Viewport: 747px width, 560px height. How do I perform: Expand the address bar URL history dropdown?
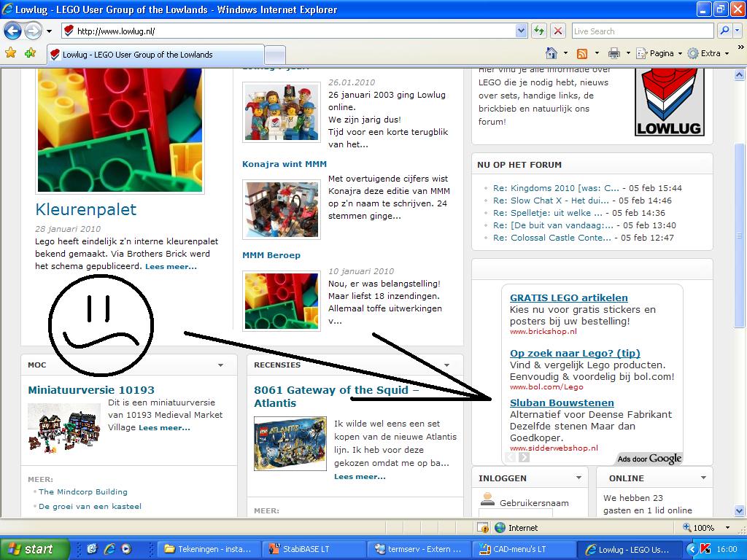(x=521, y=31)
